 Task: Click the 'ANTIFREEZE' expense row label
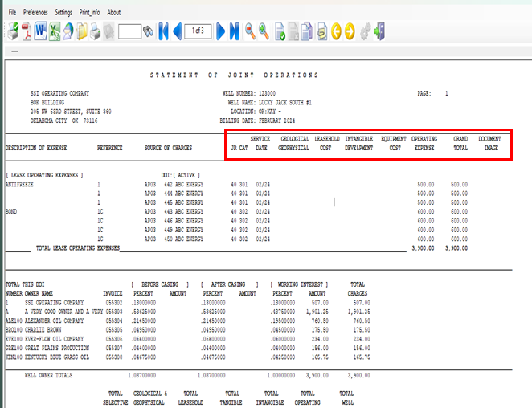tap(19, 184)
